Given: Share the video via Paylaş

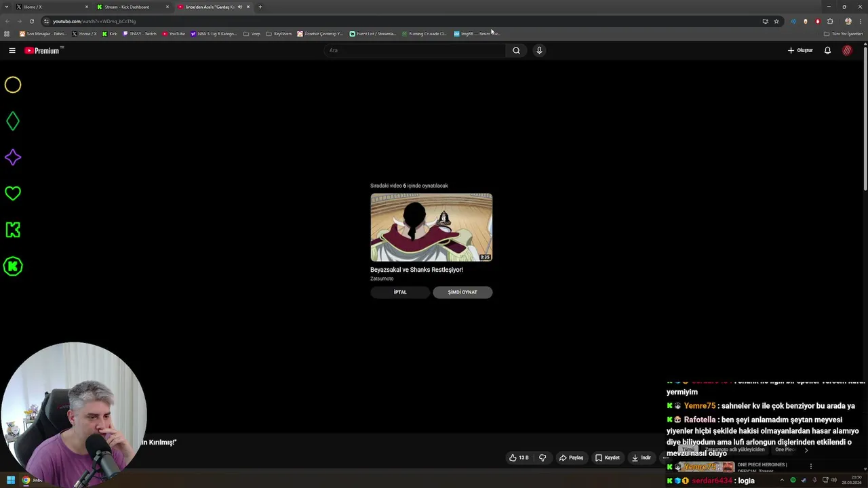Looking at the screenshot, I should coord(571,457).
